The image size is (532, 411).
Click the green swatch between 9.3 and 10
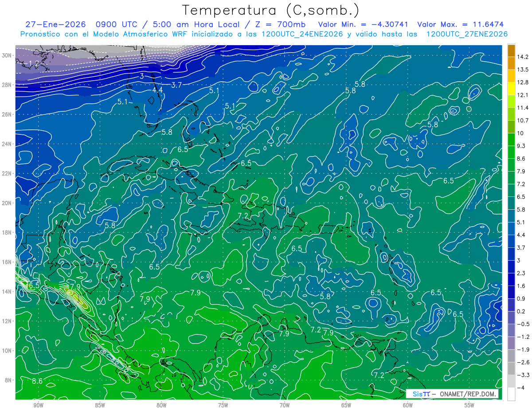511,139
